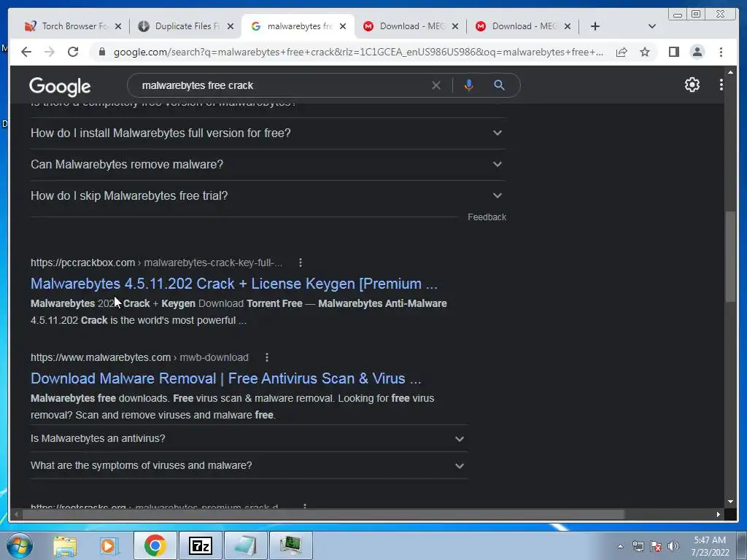Click the scroll down arrow
The image size is (747, 560).
click(x=730, y=502)
